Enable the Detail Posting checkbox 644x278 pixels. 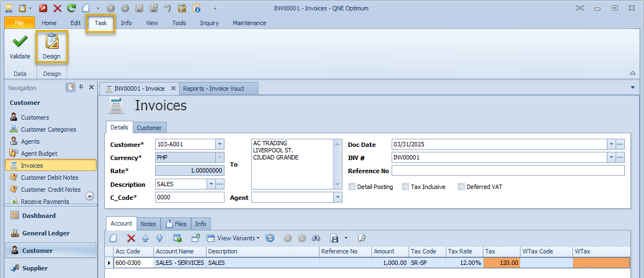[352, 187]
